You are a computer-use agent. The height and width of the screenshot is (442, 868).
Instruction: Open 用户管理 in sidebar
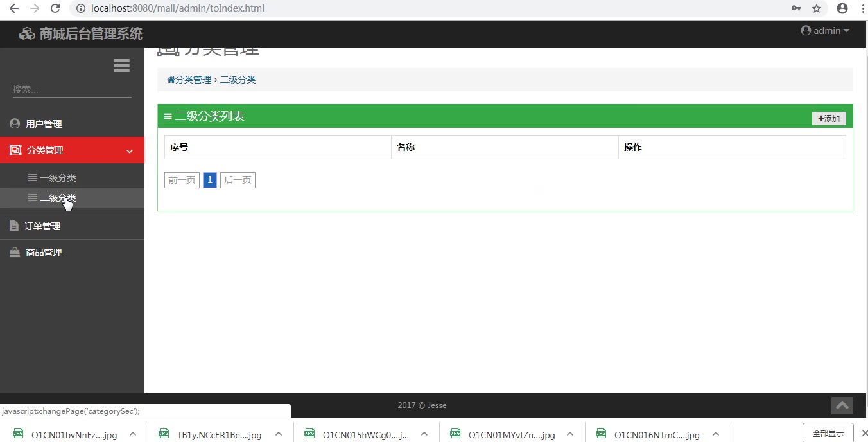point(72,124)
